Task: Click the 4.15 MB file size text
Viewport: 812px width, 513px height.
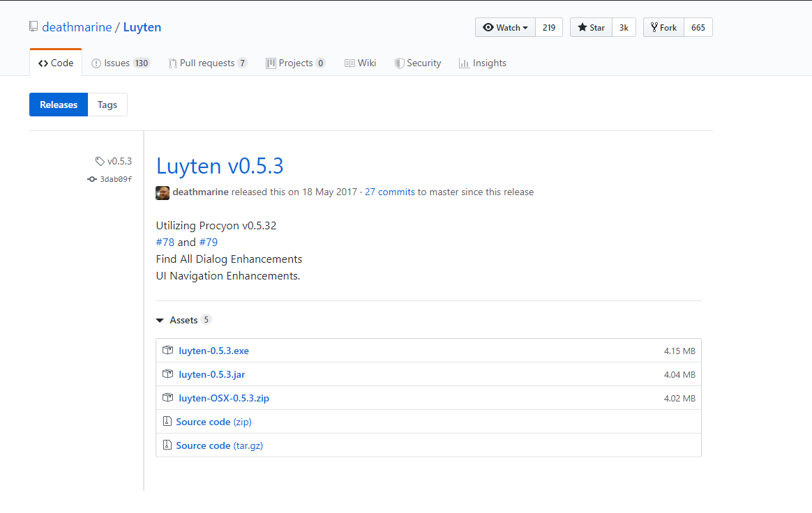Action: tap(679, 351)
